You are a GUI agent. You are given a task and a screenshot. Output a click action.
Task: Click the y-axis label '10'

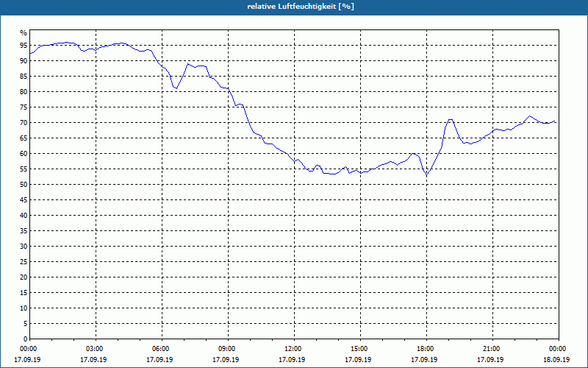(x=24, y=308)
